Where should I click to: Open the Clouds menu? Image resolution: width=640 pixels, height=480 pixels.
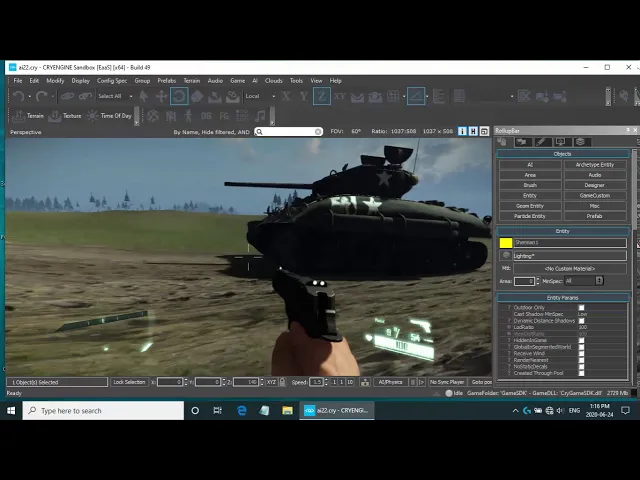273,81
